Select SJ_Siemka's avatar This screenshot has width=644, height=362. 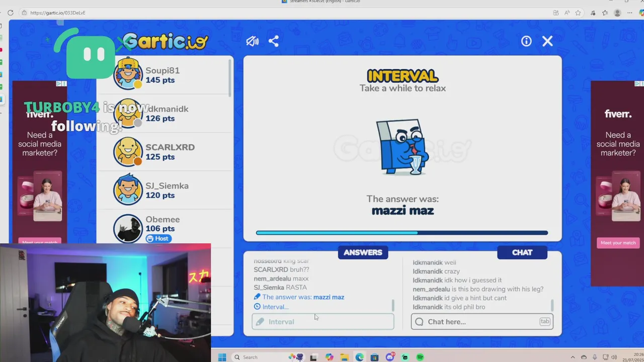point(128,190)
